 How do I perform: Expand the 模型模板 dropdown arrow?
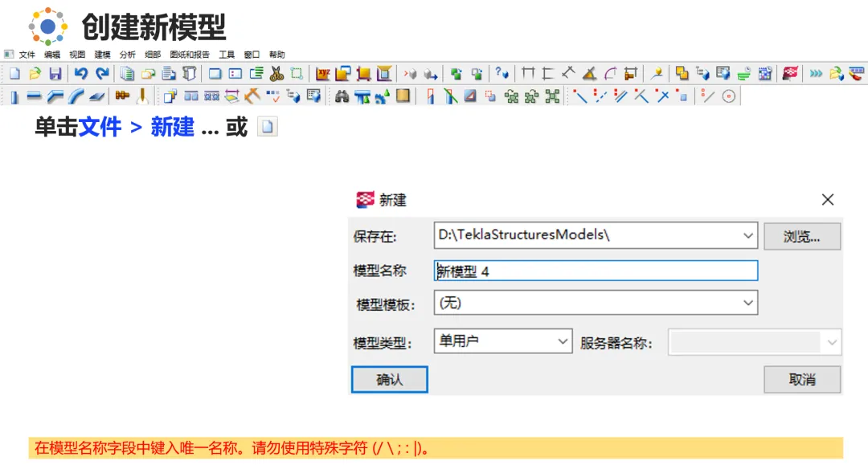pos(748,303)
